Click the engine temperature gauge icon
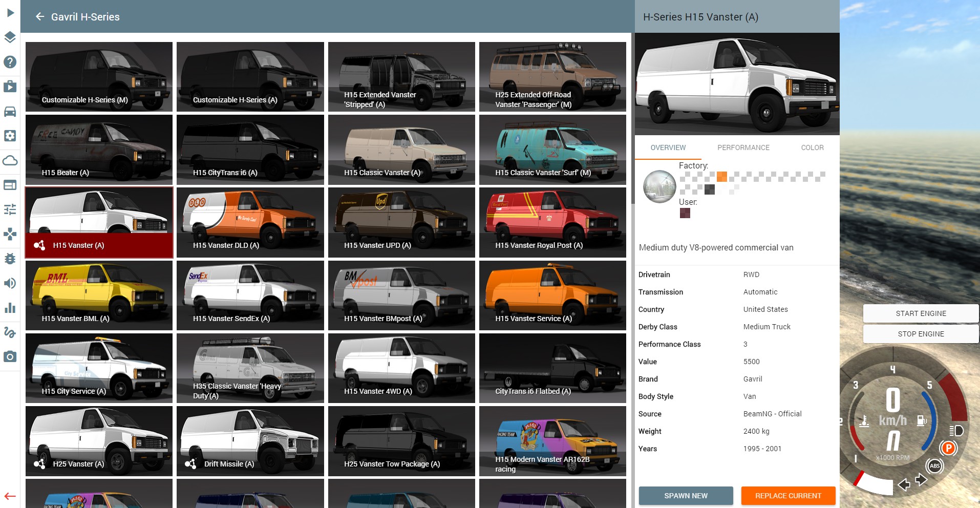Image resolution: width=980 pixels, height=508 pixels. [x=864, y=421]
